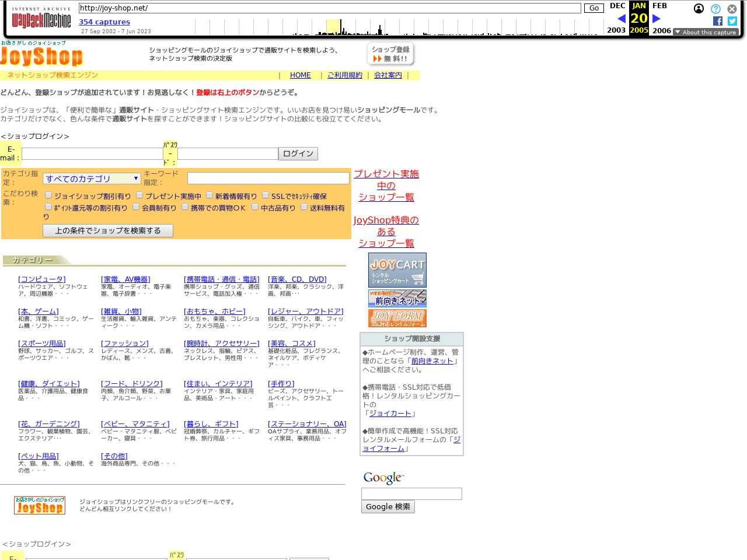Check the 新着情報有り option
The image size is (747, 560).
click(210, 195)
